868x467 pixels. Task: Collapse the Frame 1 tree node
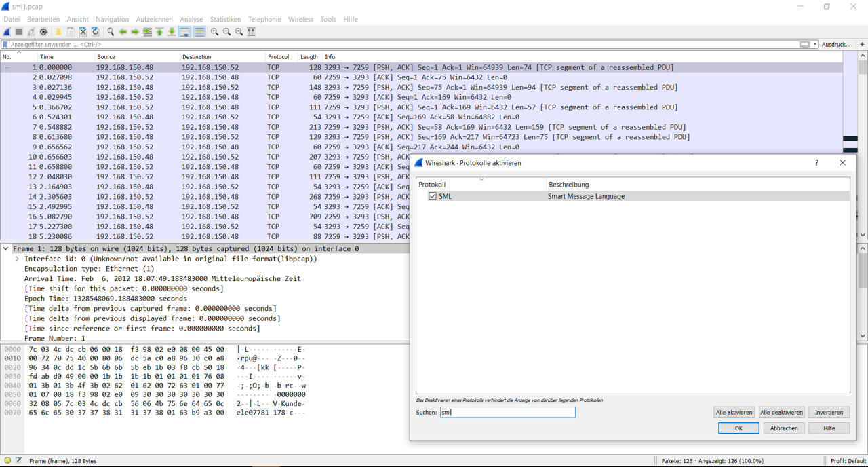pos(6,248)
